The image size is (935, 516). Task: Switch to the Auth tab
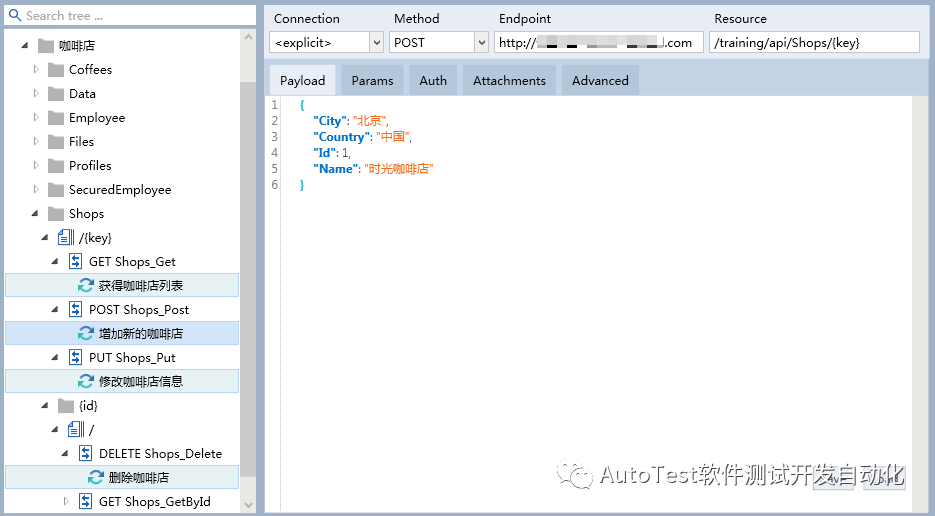[x=433, y=81]
